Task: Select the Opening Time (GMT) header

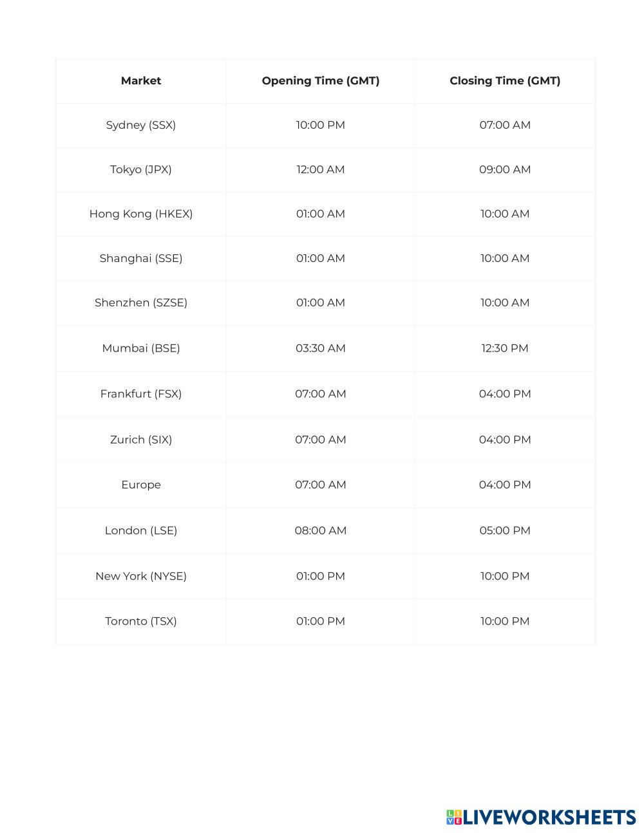Action: click(x=321, y=80)
